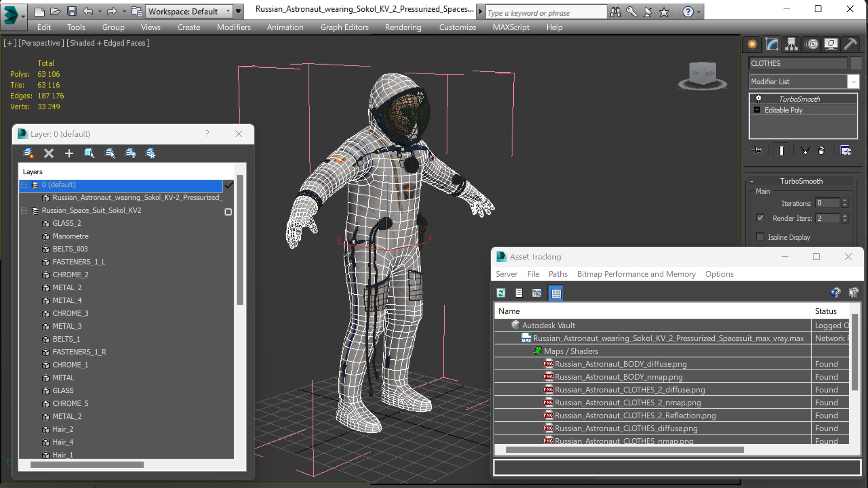The width and height of the screenshot is (868, 488).
Task: Click the Create New Layer plus icon
Action: click(69, 153)
